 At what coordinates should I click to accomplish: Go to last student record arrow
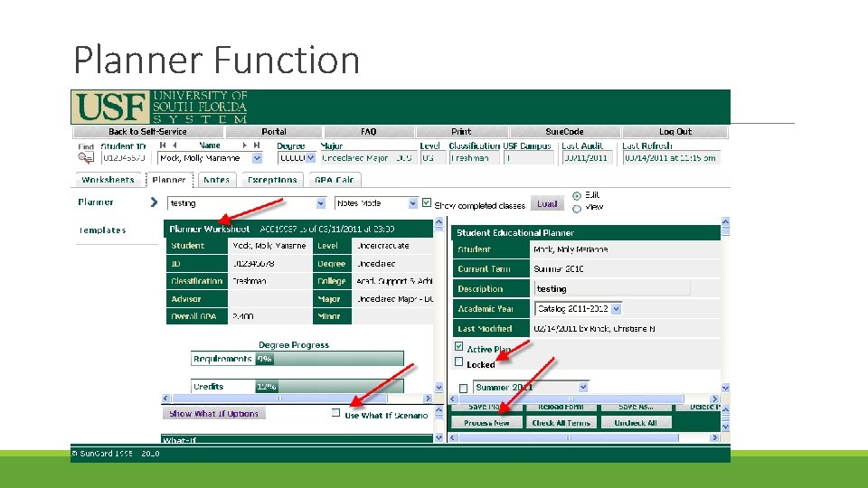coord(256,145)
